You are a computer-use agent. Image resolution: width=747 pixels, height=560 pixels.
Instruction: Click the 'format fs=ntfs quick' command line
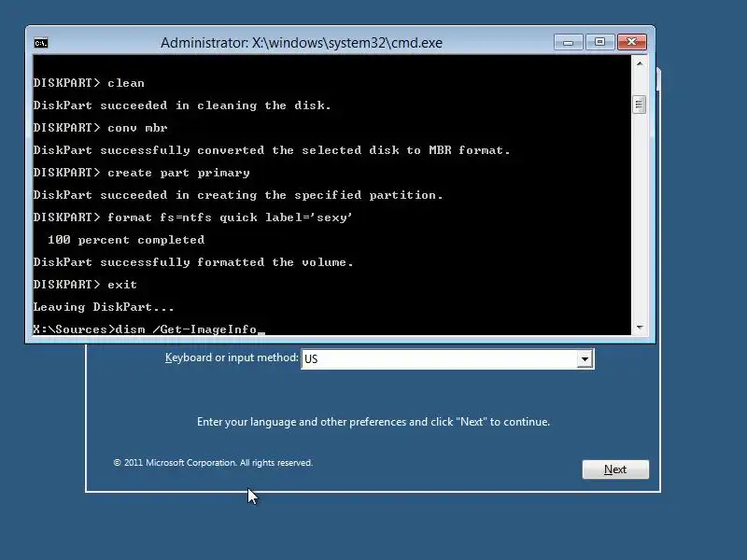coord(193,217)
